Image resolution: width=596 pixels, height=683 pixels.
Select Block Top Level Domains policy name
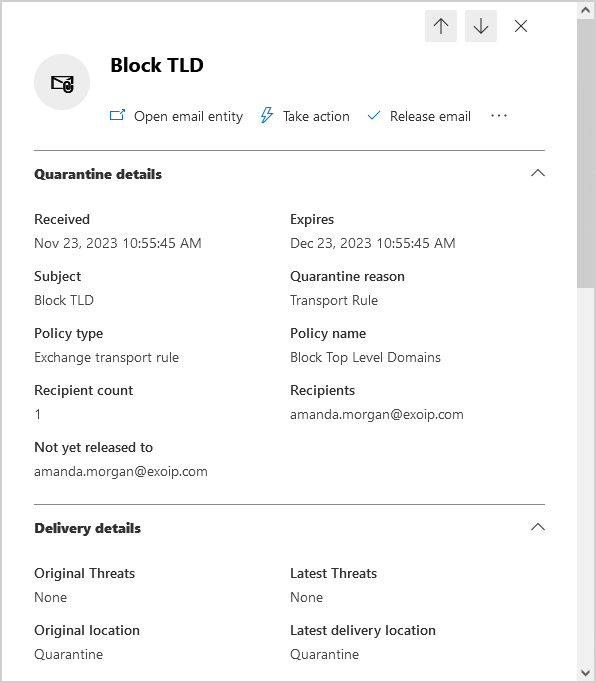[366, 358]
